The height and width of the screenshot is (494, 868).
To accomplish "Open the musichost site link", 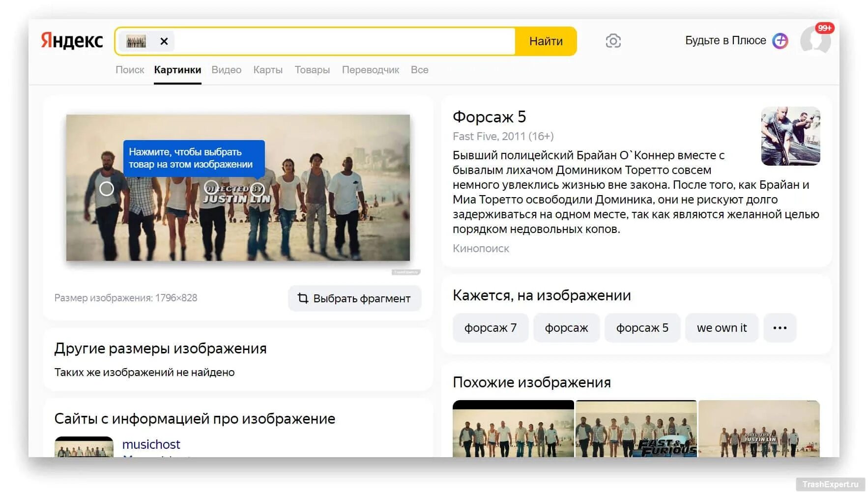I will (151, 444).
